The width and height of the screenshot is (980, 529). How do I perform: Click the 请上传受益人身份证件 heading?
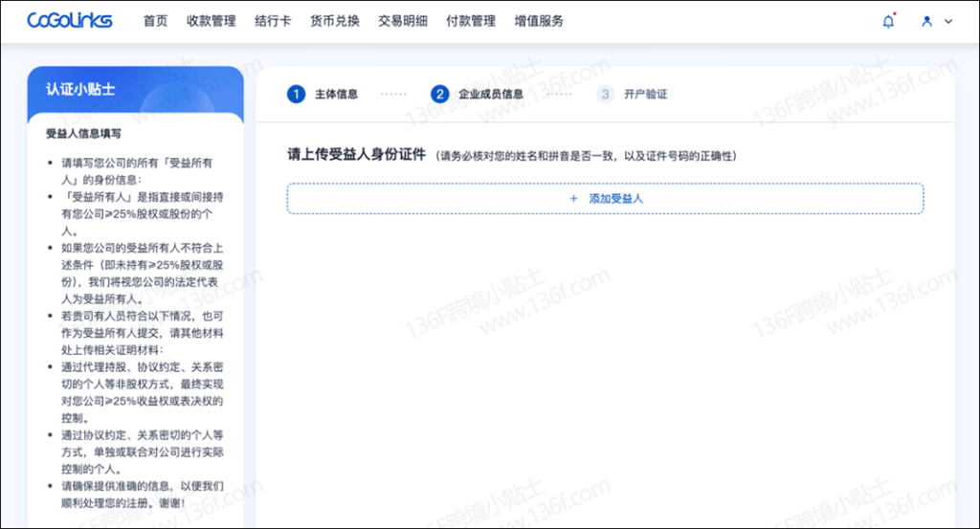pos(356,155)
